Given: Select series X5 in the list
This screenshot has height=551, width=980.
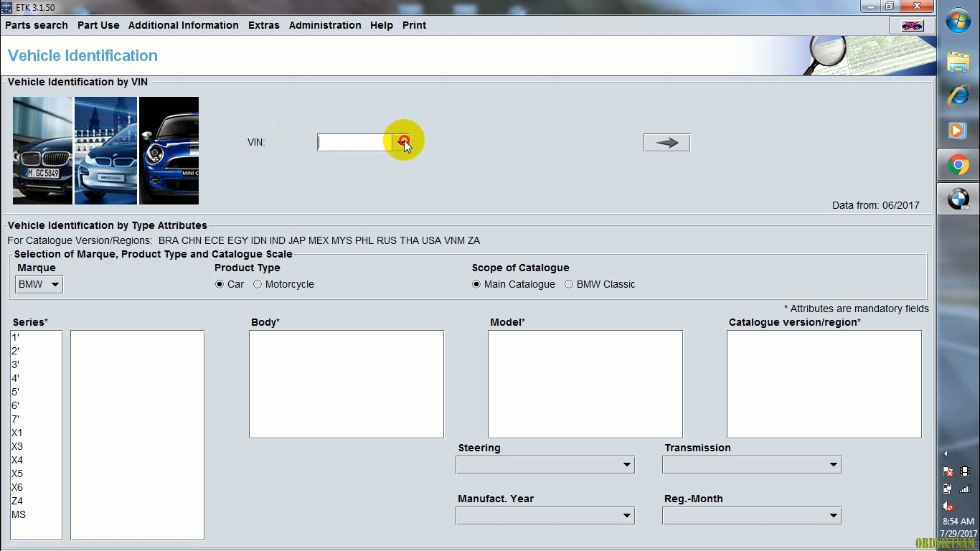Looking at the screenshot, I should pyautogui.click(x=36, y=474).
